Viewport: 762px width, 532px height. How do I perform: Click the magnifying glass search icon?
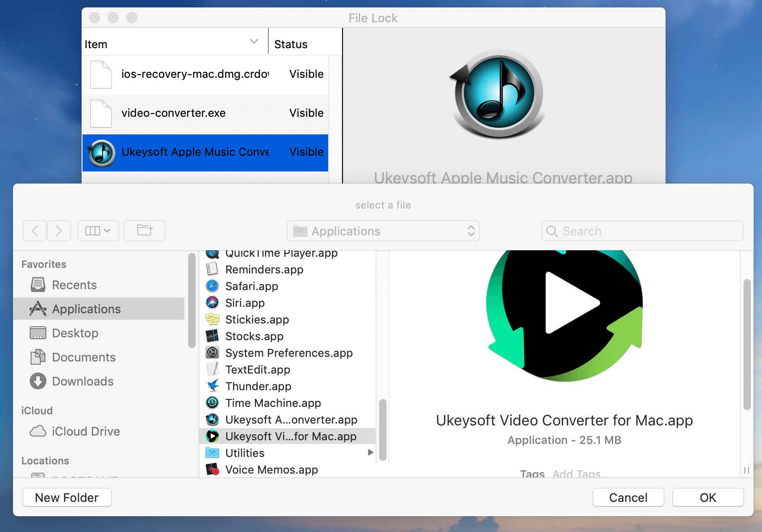coord(552,231)
